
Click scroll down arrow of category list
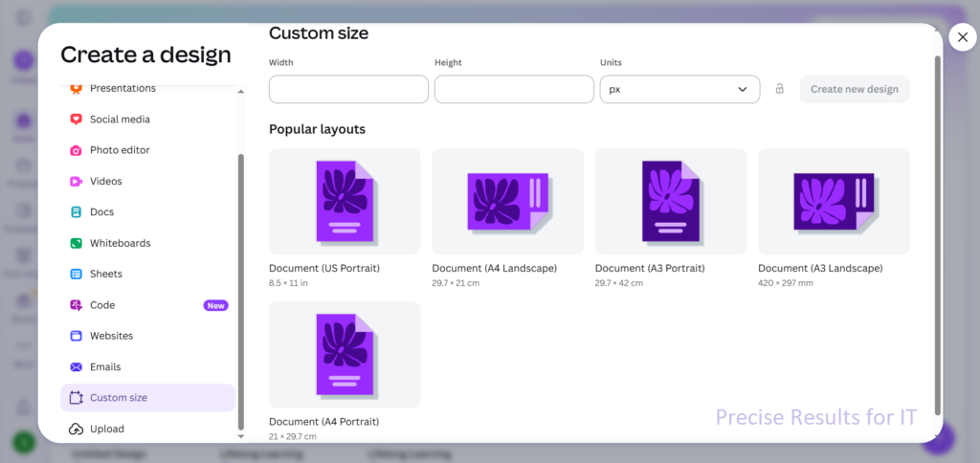pos(241,437)
